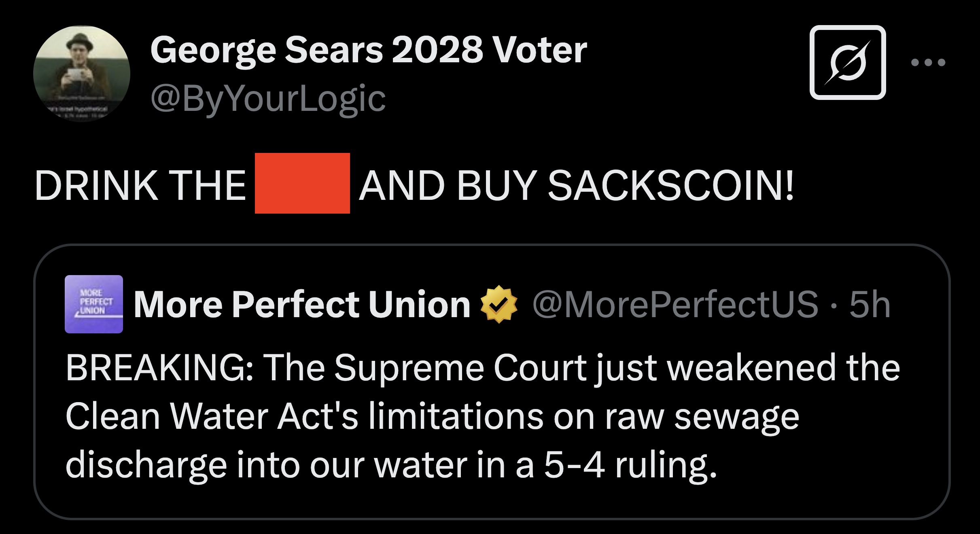This screenshot has height=534, width=980.
Task: Click the text 5-4 ruling
Action: tap(630, 465)
